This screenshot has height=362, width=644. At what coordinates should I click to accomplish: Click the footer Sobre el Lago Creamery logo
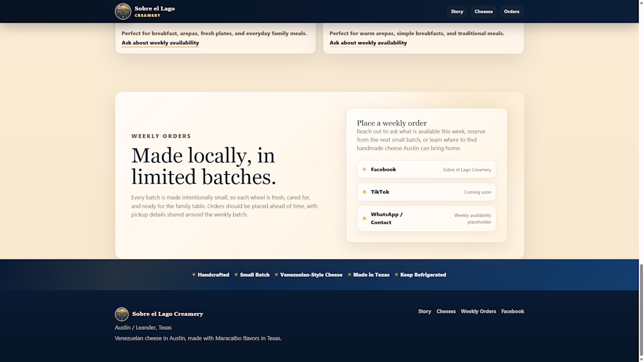(122, 314)
